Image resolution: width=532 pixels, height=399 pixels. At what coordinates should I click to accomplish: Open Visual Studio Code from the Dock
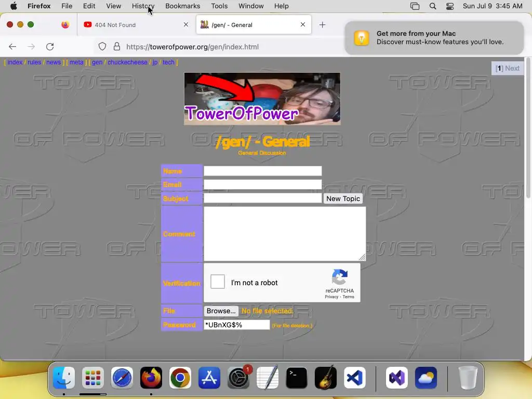355,378
